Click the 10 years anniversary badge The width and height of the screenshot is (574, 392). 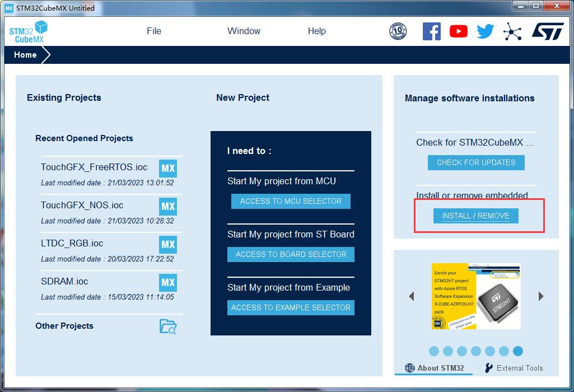tap(398, 31)
